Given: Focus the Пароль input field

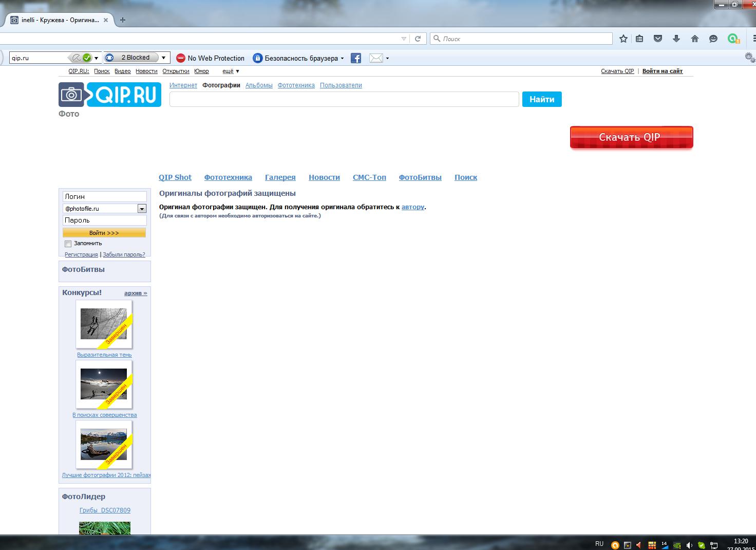Looking at the screenshot, I should [105, 220].
